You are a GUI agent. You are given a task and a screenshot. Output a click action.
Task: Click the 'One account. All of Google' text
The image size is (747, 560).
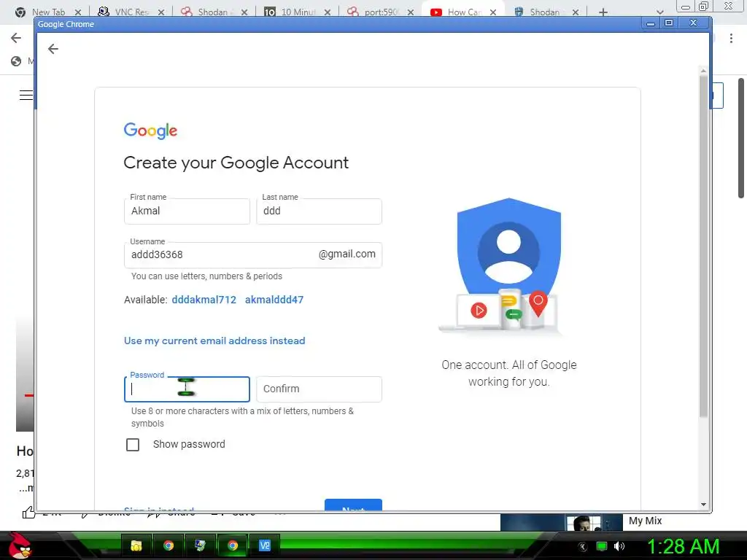508,365
